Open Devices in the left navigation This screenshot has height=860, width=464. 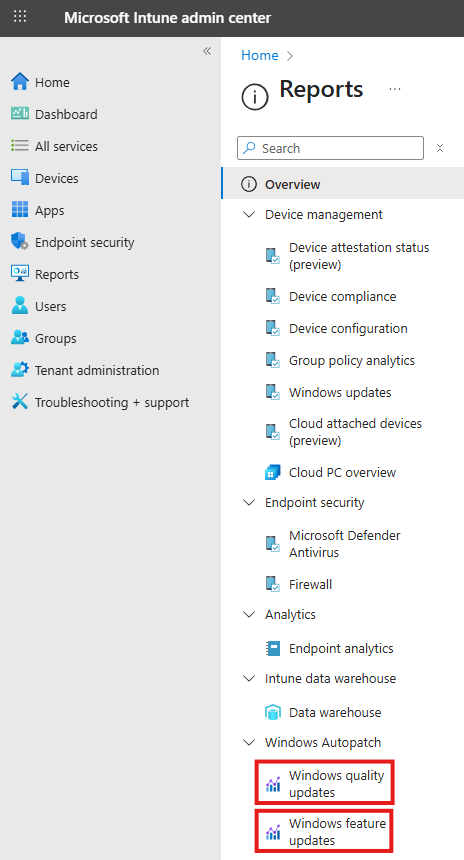(x=56, y=178)
